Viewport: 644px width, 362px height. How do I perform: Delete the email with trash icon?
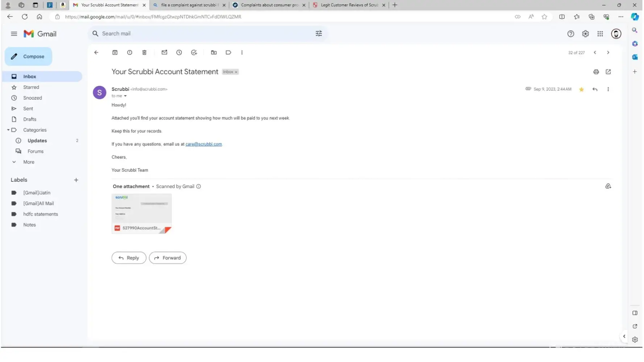pos(144,52)
